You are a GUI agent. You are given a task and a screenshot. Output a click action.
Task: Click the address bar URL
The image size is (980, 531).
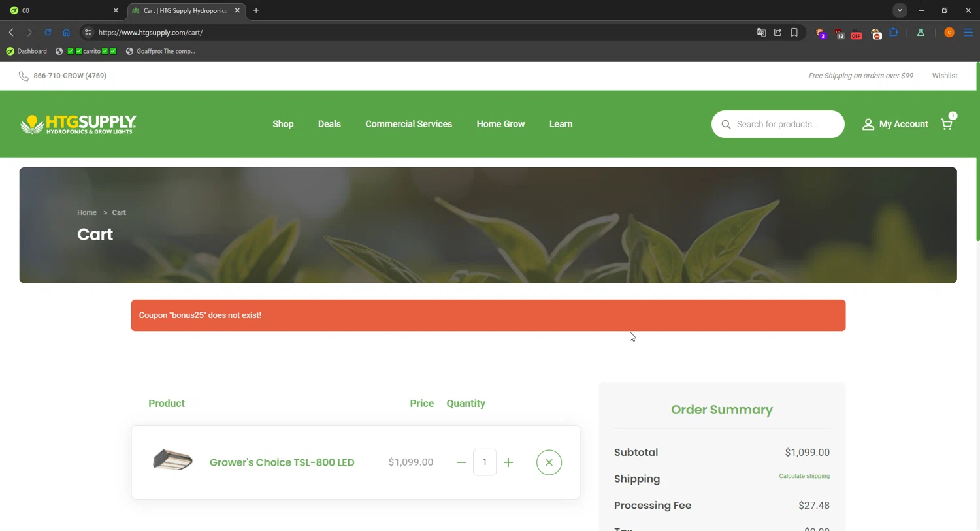pos(151,32)
